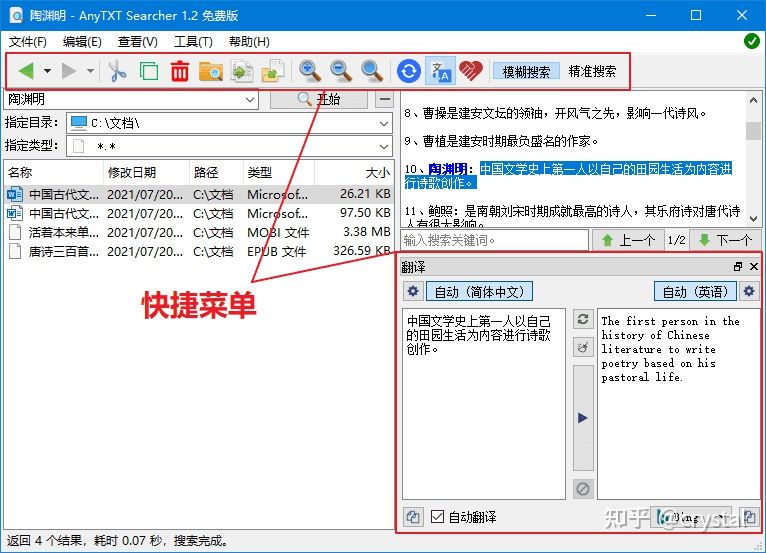
Task: Open file with the green-arrow document icon
Action: click(x=242, y=71)
